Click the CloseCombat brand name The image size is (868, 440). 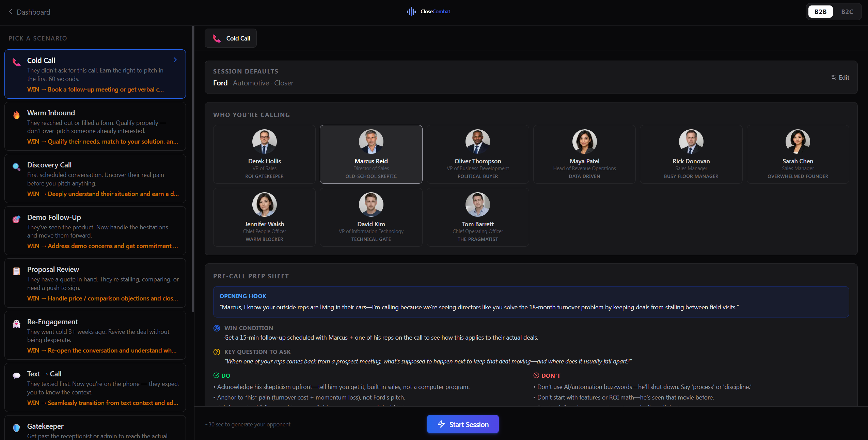pyautogui.click(x=435, y=12)
